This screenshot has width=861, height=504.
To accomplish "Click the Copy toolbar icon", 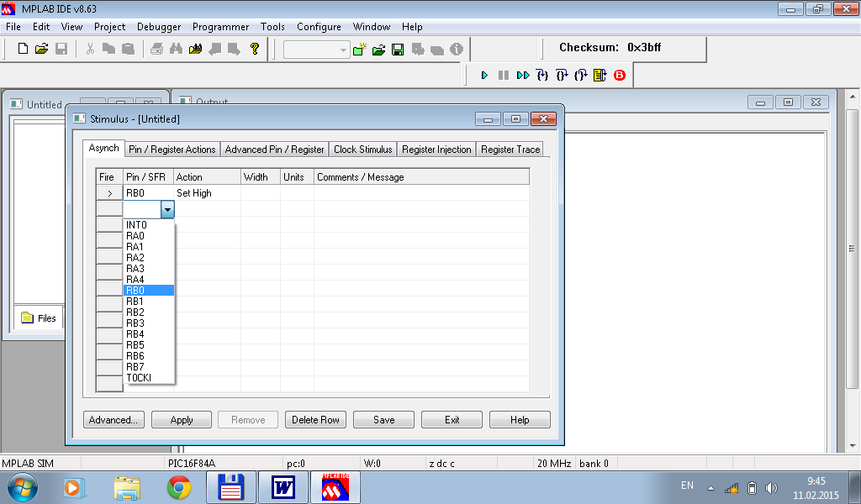I will pos(108,49).
